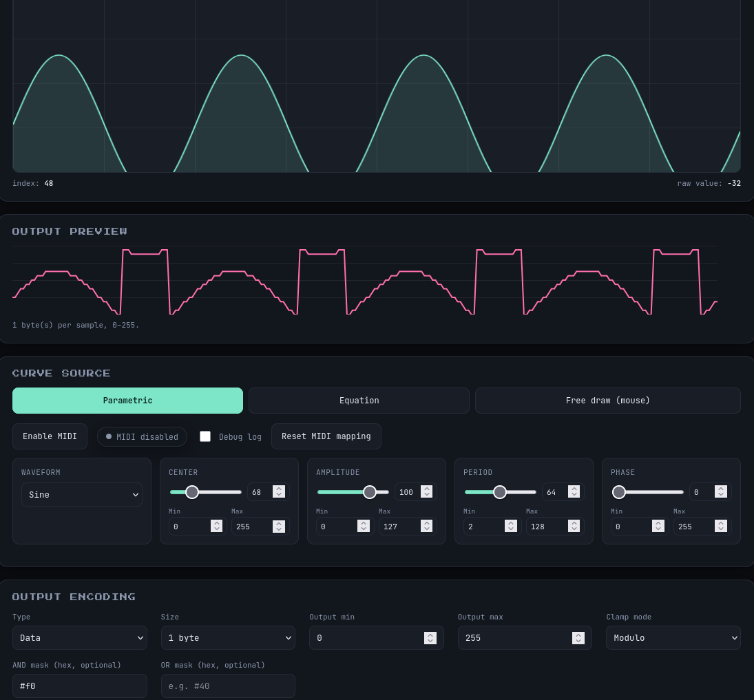This screenshot has width=754, height=700.
Task: Select the Free draw (mouse) tab
Action: pos(608,401)
